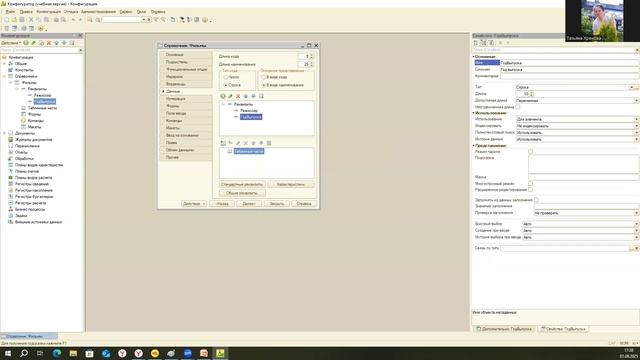Click Стандартные реквизиты button
Image resolution: width=640 pixels, height=360 pixels.
tap(242, 184)
